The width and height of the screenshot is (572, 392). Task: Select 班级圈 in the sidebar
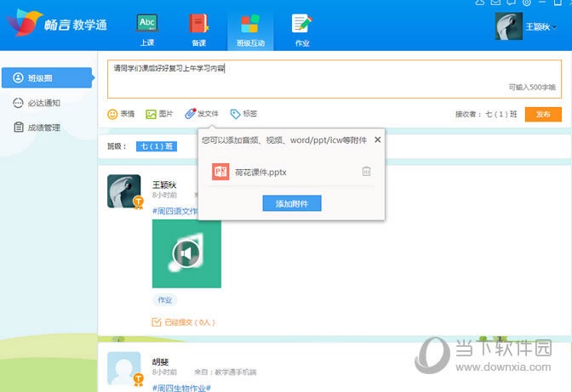[46, 78]
